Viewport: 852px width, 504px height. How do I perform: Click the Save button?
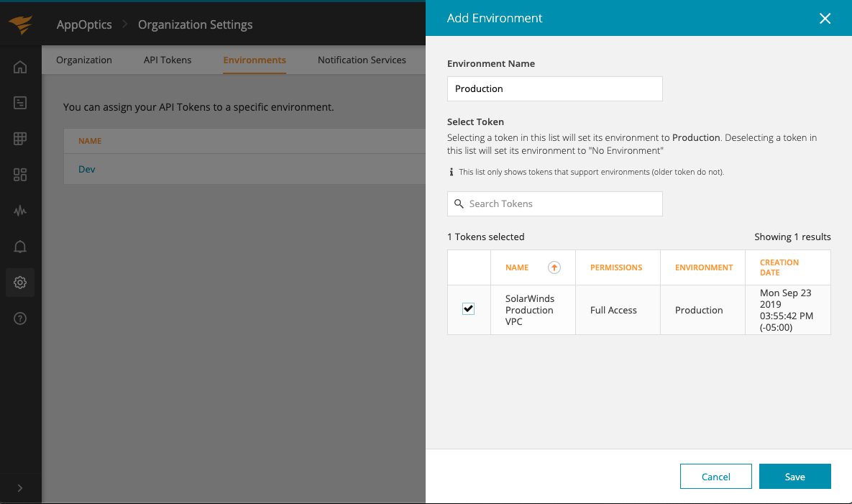click(x=794, y=477)
